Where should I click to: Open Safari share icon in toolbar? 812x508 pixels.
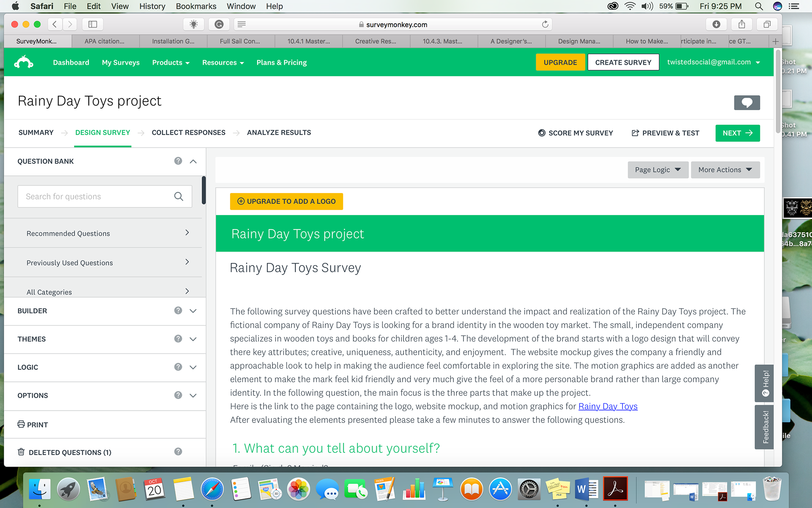click(x=742, y=25)
